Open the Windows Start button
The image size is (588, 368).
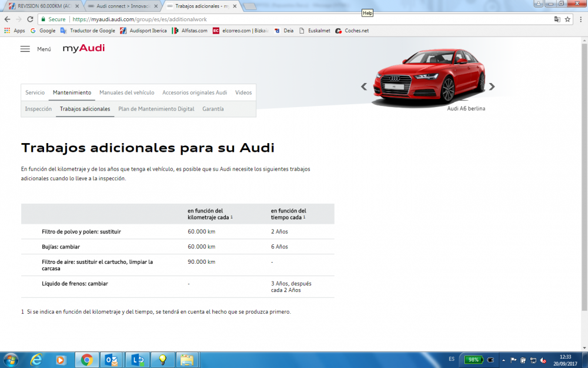(x=11, y=360)
